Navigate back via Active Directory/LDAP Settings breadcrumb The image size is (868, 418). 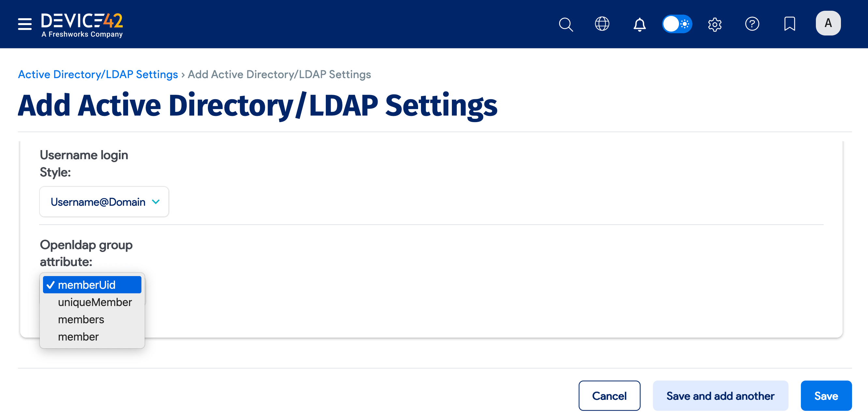pos(98,74)
